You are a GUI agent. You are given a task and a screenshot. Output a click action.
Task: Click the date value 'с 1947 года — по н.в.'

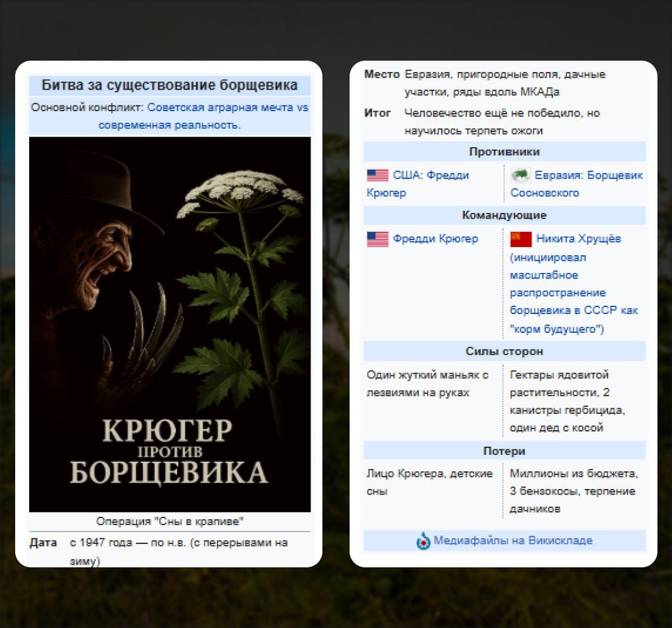click(x=128, y=543)
